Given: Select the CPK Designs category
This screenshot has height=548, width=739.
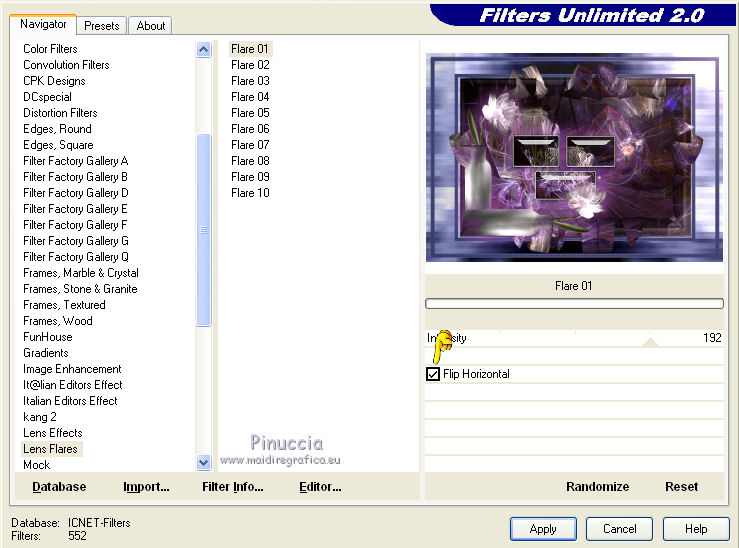Looking at the screenshot, I should click(x=54, y=81).
